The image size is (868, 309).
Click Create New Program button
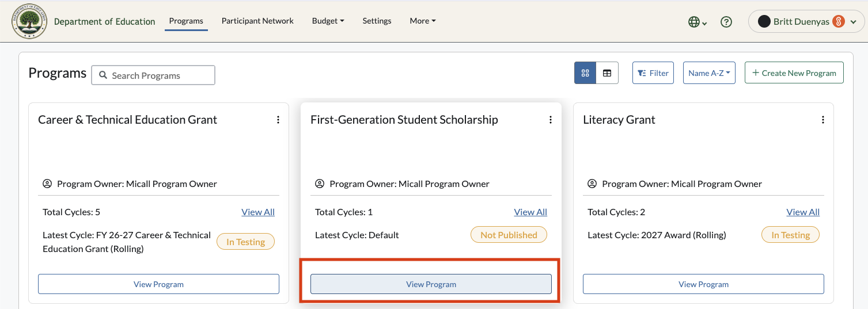[x=794, y=73]
